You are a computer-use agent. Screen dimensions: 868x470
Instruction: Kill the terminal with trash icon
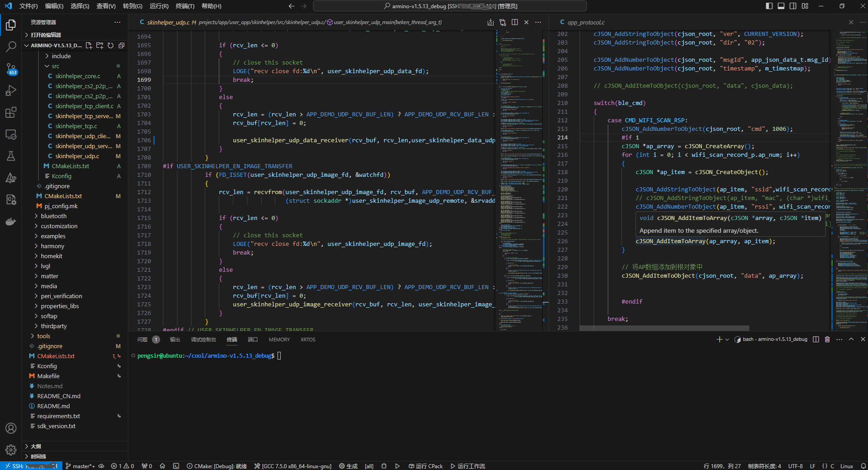tap(828, 339)
